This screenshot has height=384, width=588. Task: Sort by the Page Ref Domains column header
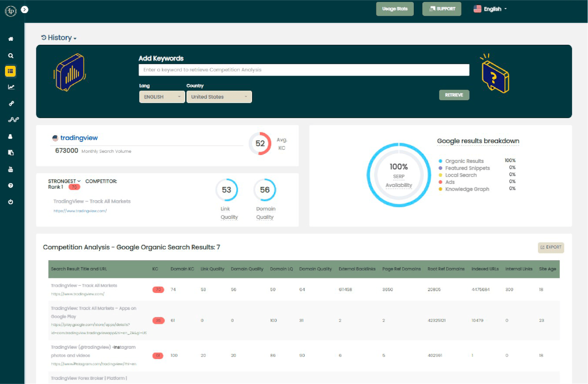401,269
